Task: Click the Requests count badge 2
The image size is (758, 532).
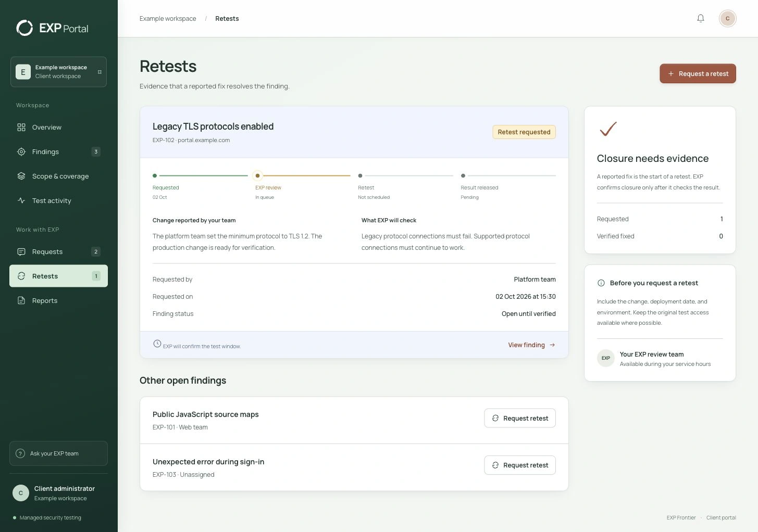Action: click(x=96, y=251)
